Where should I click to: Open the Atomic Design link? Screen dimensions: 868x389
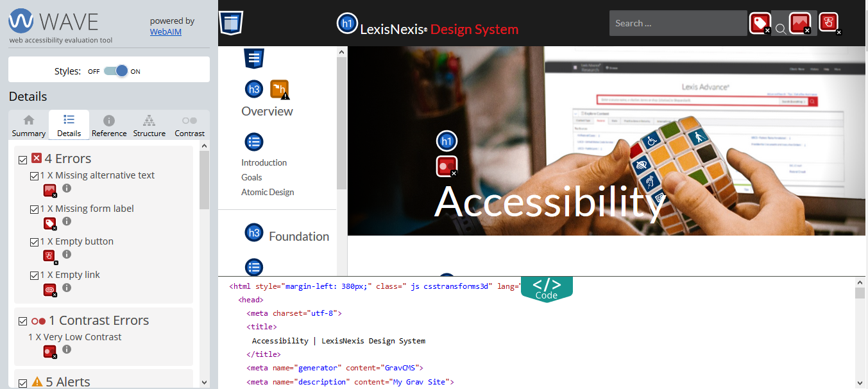268,192
